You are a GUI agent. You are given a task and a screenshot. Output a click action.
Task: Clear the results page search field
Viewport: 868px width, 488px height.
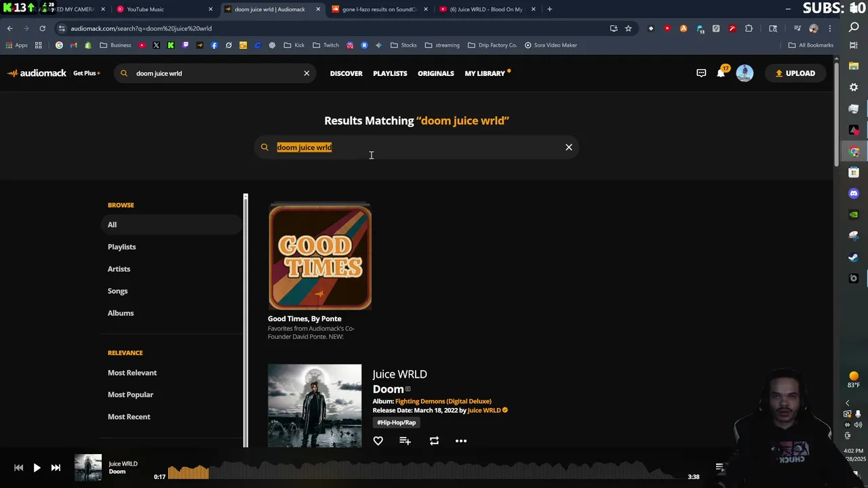pyautogui.click(x=569, y=147)
